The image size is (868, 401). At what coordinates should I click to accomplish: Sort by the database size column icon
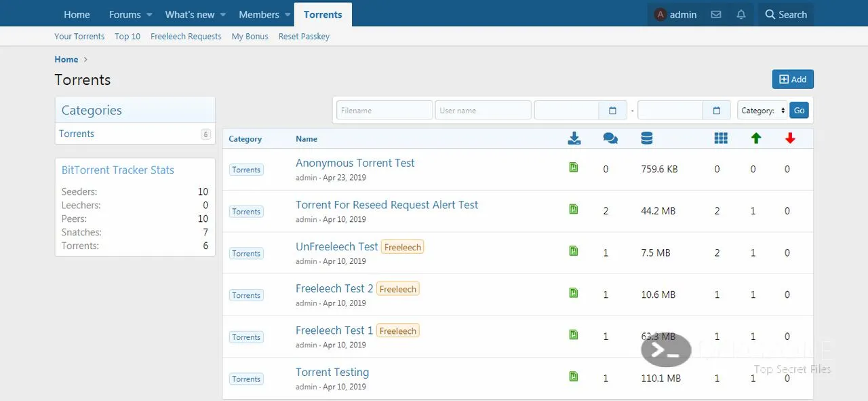coord(647,138)
